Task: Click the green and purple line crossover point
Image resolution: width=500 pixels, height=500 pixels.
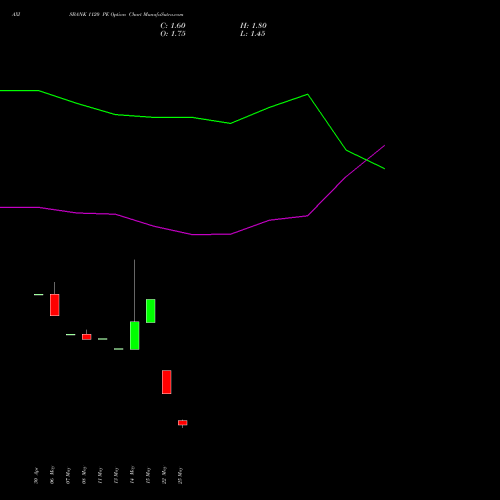Action: 367,160
